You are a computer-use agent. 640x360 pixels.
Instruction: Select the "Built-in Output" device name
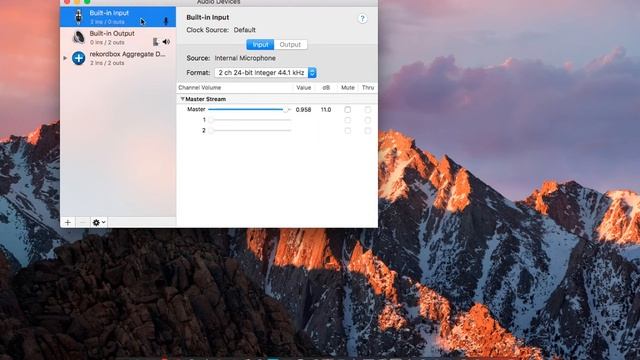click(x=112, y=33)
